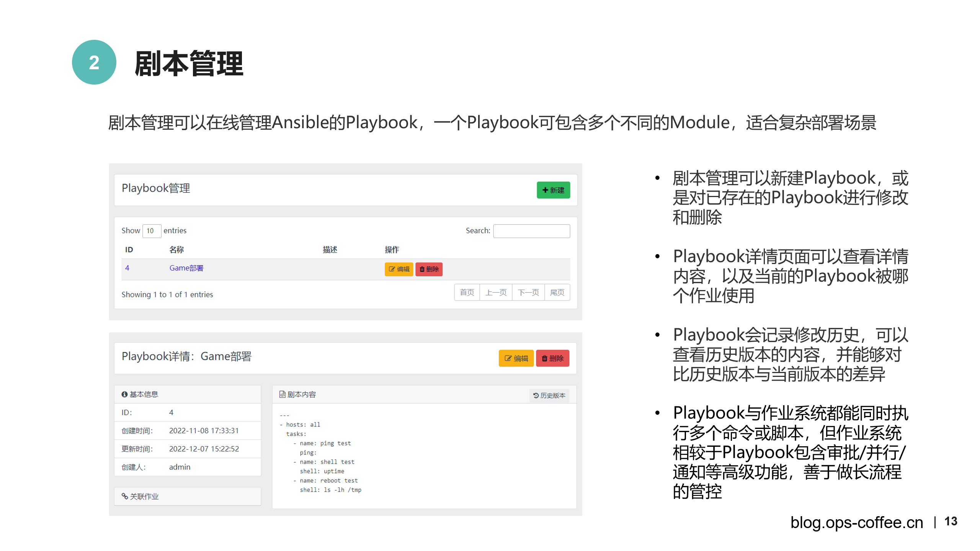Click inside the Search input field
This screenshot has height=551, width=980.
531,231
